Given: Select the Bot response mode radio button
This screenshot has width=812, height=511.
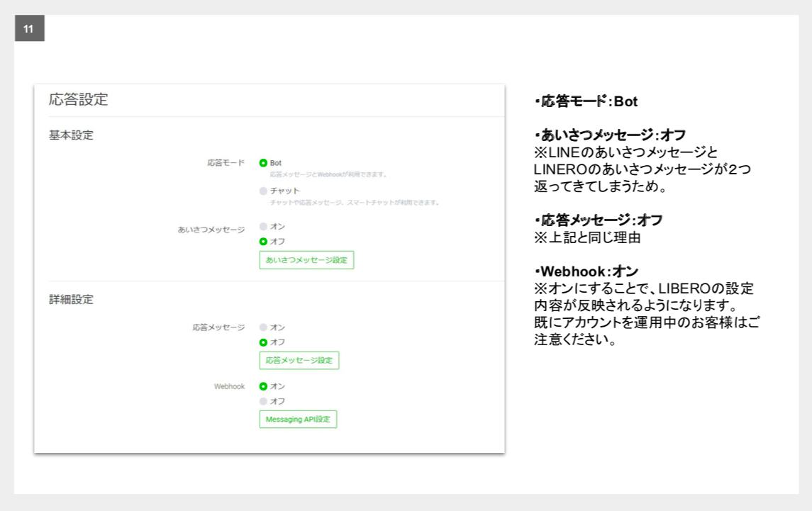Looking at the screenshot, I should tap(263, 163).
